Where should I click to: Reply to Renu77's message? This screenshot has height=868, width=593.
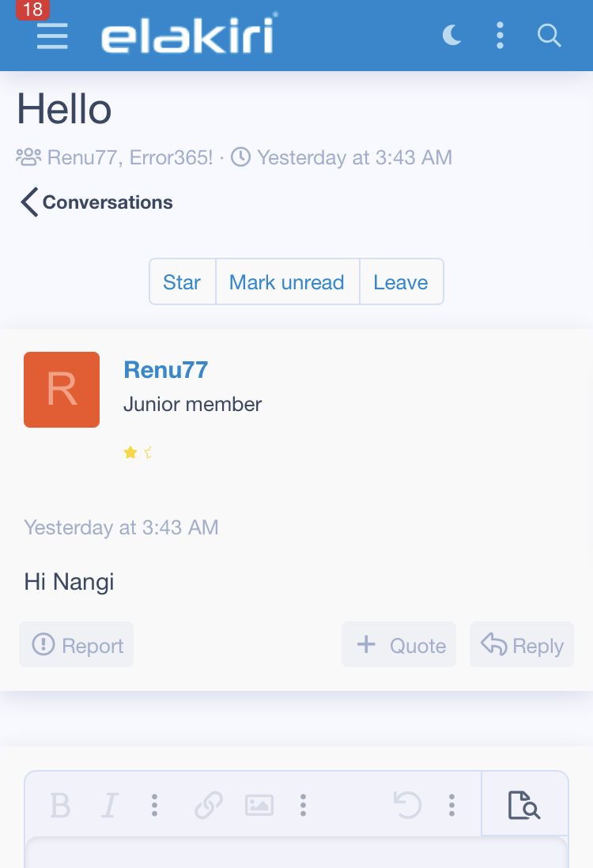522,644
